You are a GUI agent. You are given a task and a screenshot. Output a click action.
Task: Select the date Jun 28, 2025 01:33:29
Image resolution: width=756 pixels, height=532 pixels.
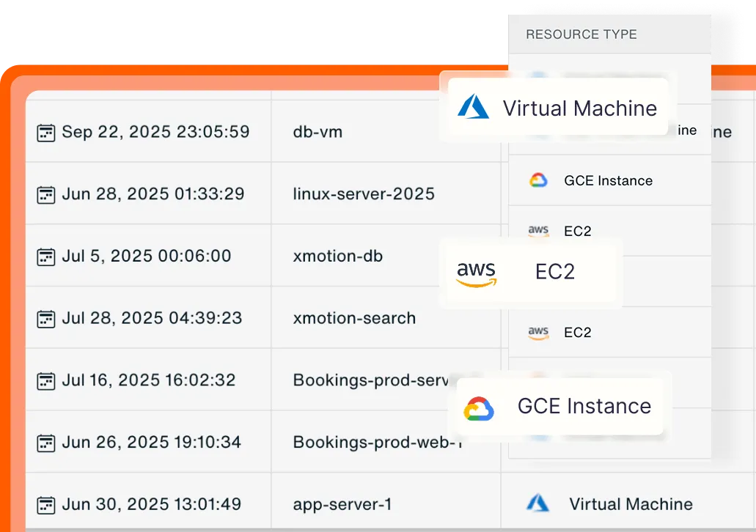(x=153, y=194)
